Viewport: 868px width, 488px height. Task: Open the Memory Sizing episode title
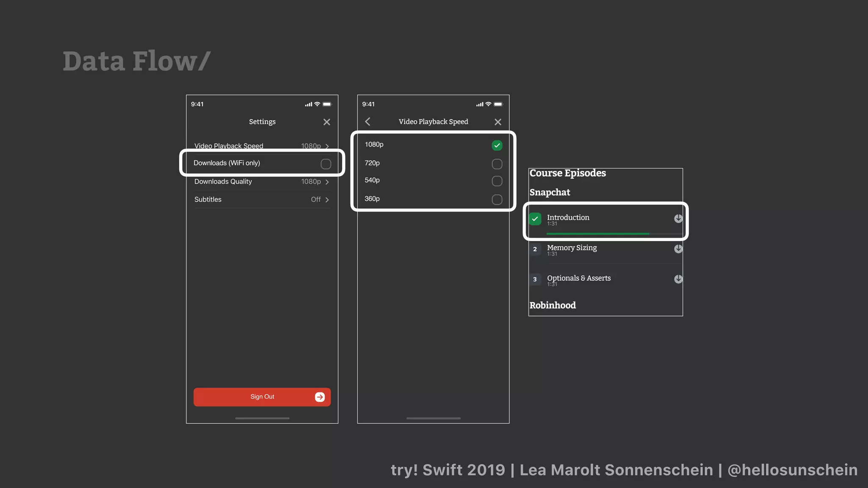(572, 248)
